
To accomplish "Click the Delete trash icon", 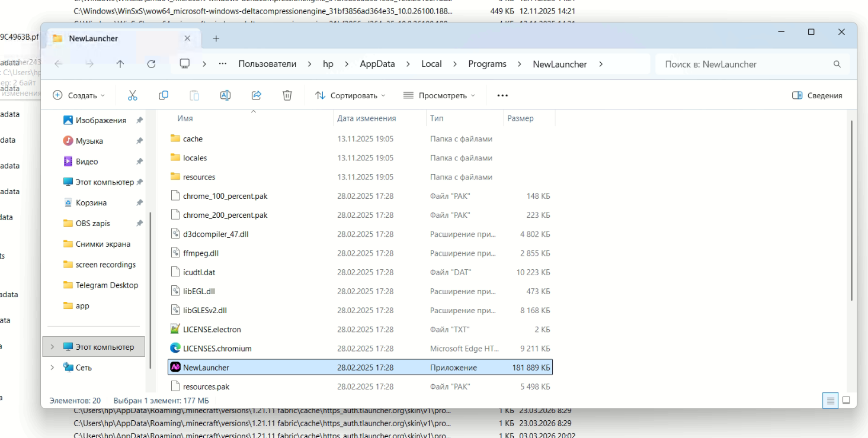I will 287,95.
